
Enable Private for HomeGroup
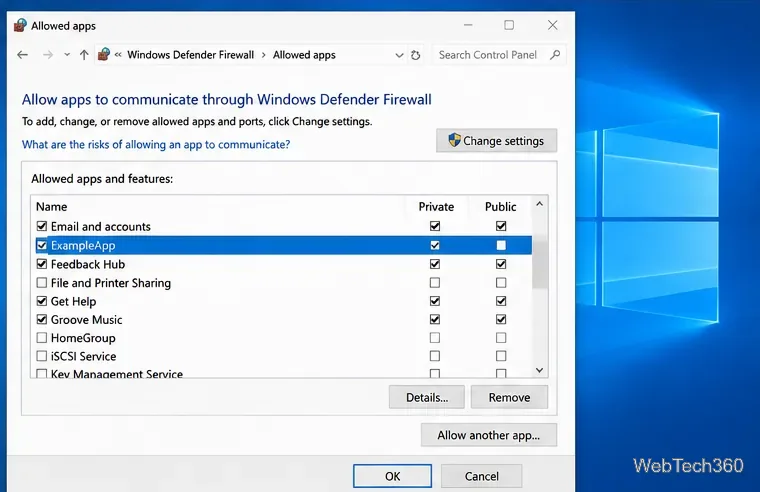click(x=435, y=338)
